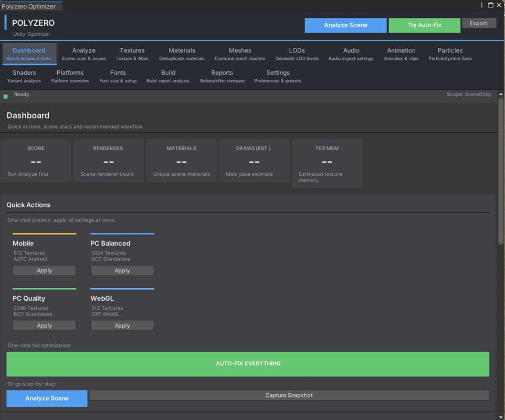Click Analyze Scene in the header
The width and height of the screenshot is (505, 420).
tap(345, 25)
